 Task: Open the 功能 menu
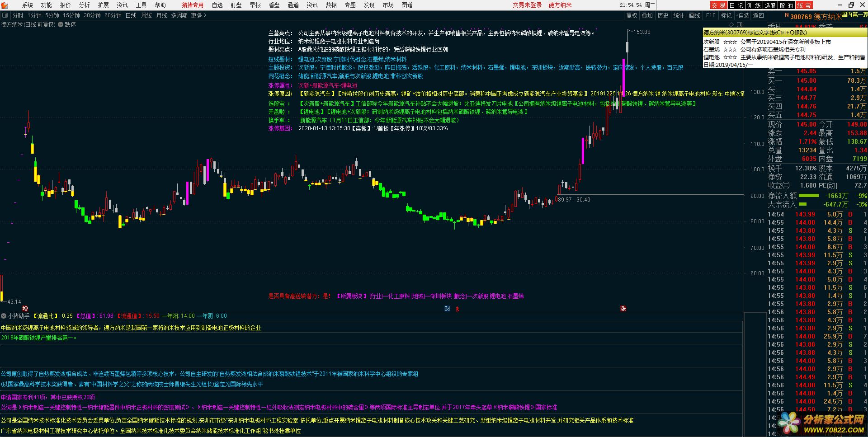point(47,5)
